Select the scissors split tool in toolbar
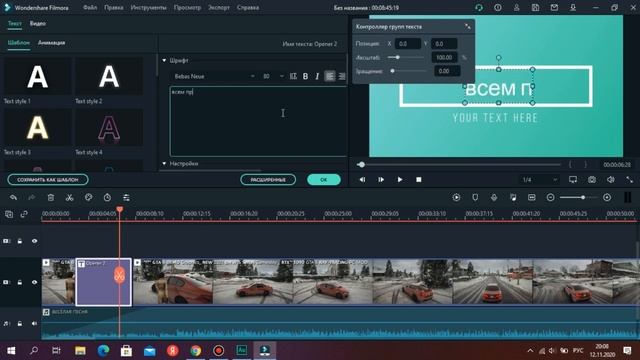Image resolution: width=640 pixels, height=360 pixels. 69,198
